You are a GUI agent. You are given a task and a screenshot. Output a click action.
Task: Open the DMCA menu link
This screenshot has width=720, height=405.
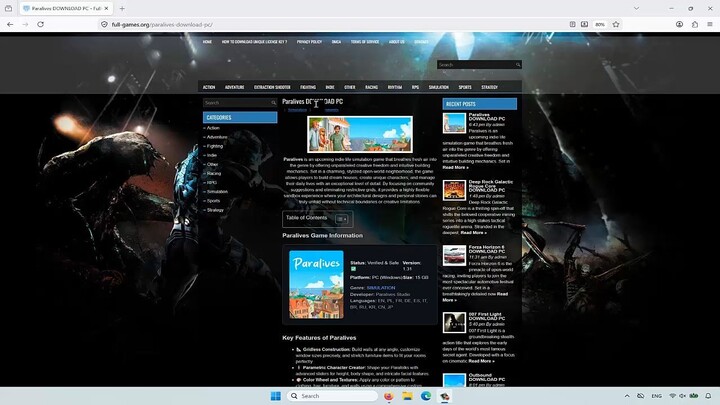336,42
